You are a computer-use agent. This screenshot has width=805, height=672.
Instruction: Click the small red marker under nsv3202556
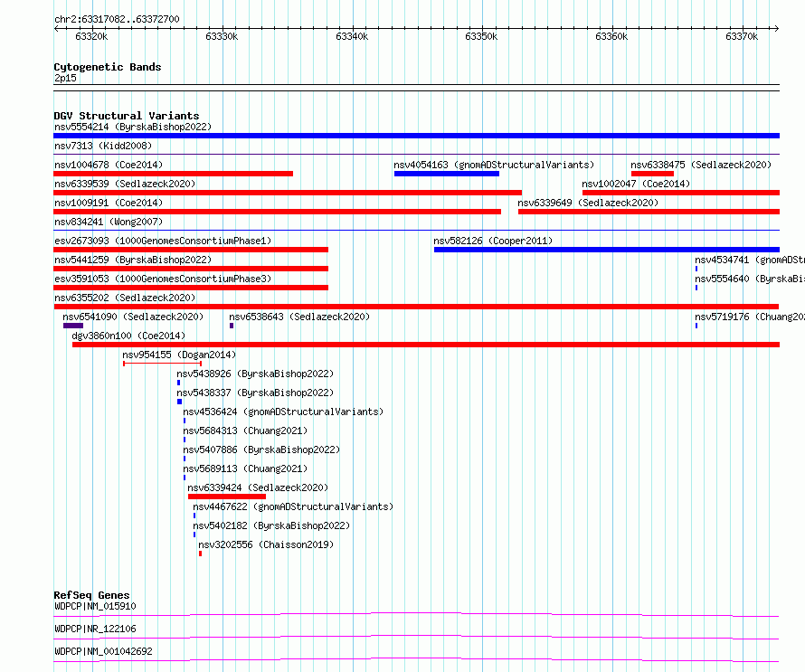(x=200, y=554)
